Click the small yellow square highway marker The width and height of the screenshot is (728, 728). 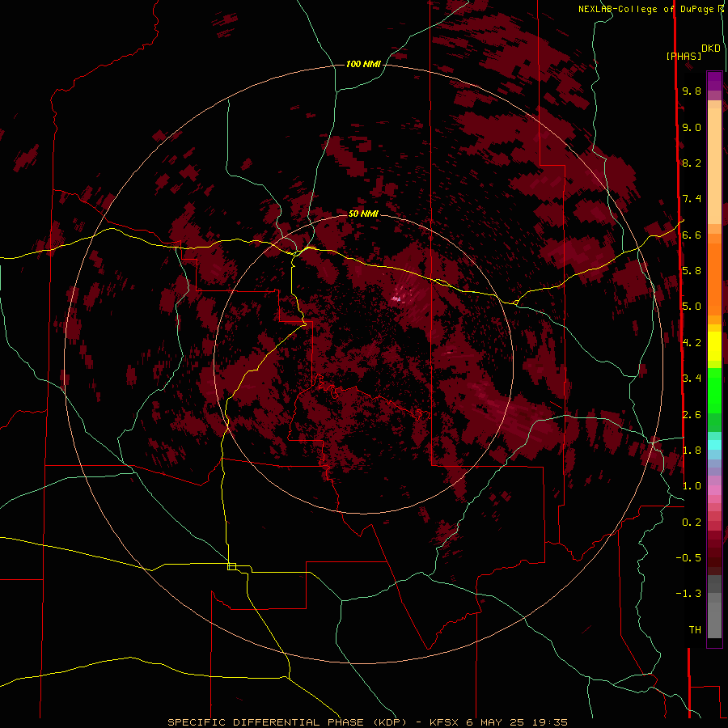231,566
